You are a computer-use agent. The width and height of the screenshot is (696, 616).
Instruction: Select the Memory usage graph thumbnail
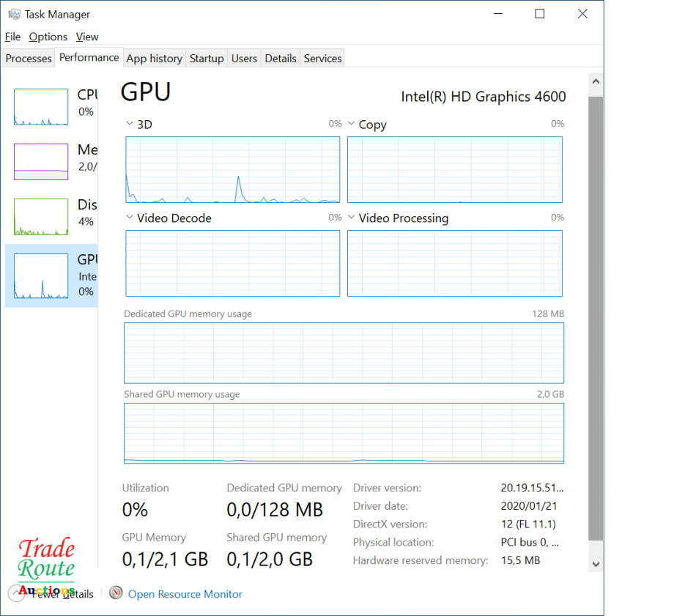pyautogui.click(x=41, y=161)
